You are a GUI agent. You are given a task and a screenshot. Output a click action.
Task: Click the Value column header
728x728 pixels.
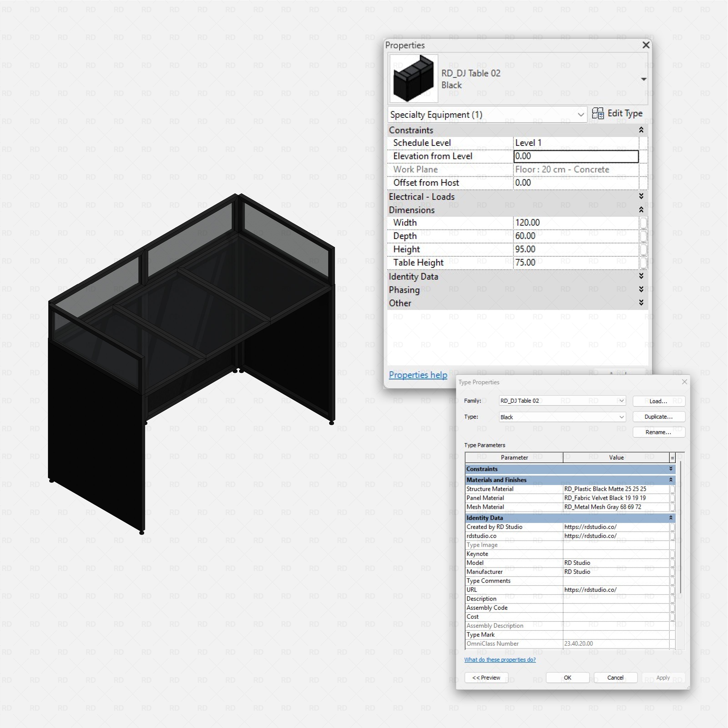click(x=616, y=458)
